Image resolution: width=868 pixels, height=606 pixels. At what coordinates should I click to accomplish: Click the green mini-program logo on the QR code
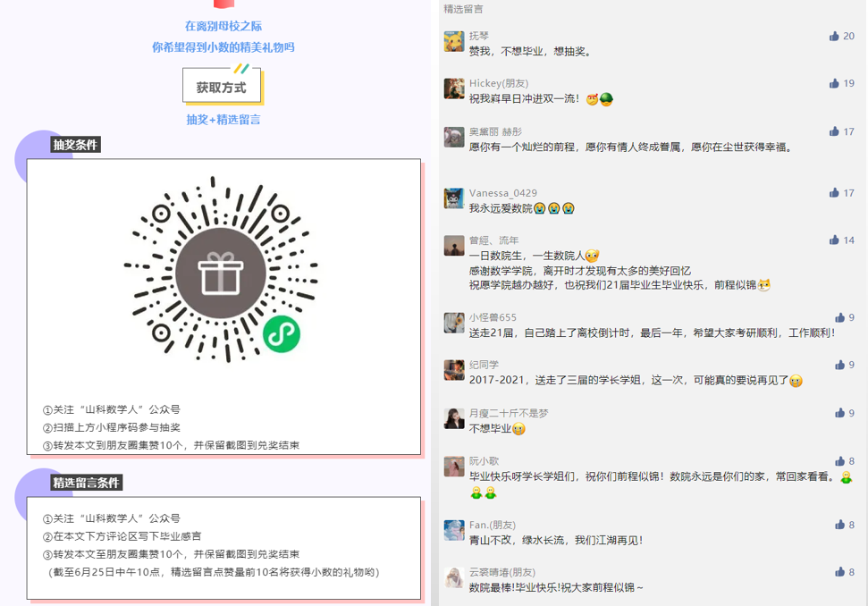[281, 334]
